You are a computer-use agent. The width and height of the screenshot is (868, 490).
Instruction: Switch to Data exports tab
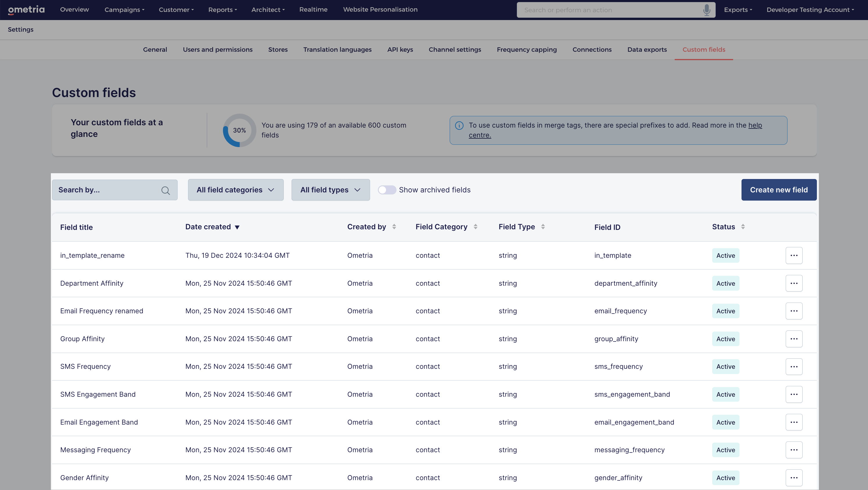[647, 49]
